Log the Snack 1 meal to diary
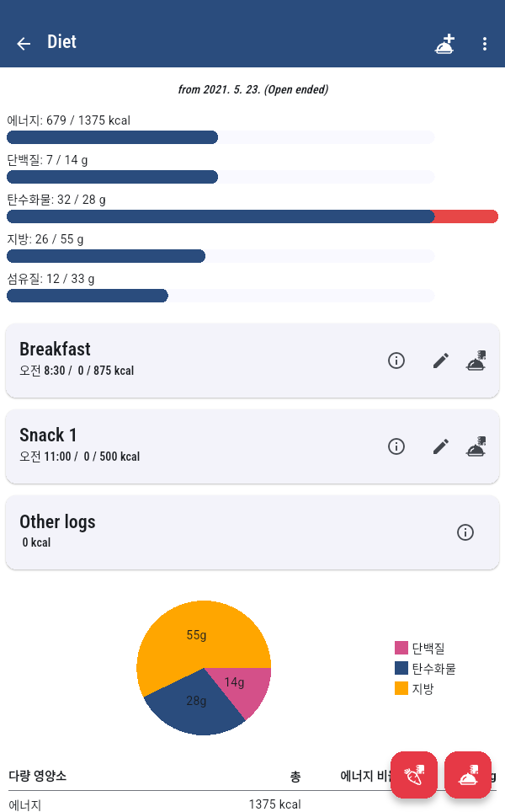Viewport: 505px width, 812px height. pyautogui.click(x=476, y=446)
